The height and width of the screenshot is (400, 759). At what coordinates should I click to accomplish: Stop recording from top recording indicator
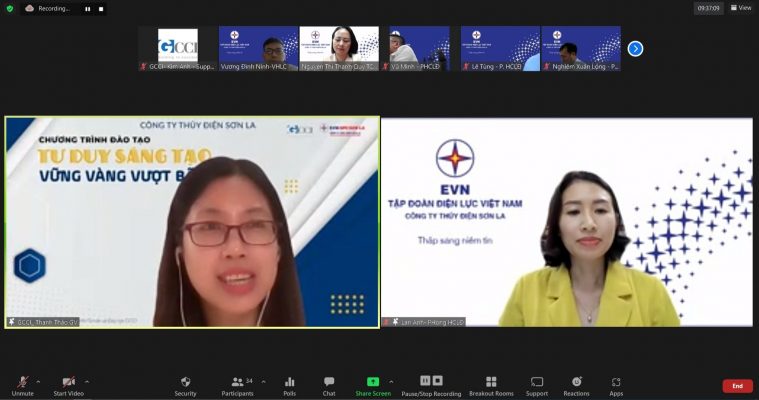tap(100, 8)
